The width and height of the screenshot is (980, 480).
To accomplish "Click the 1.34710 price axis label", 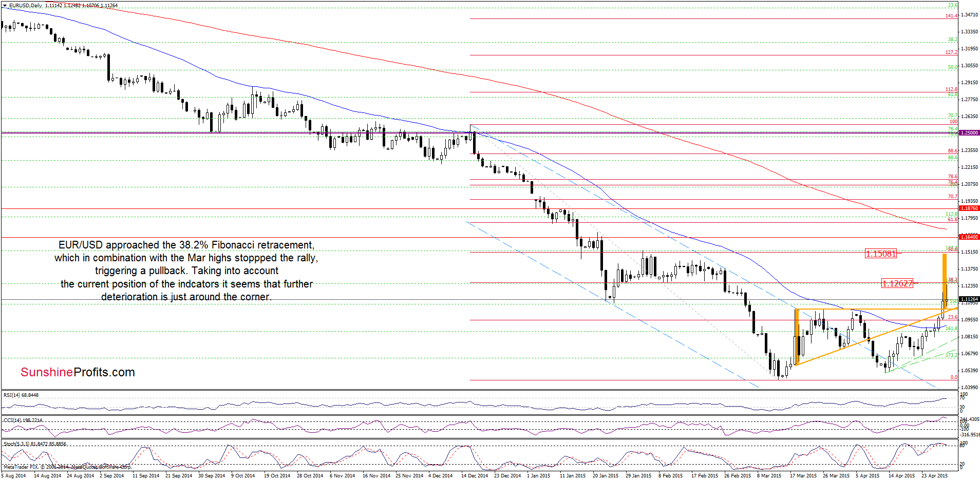I will coord(970,15).
